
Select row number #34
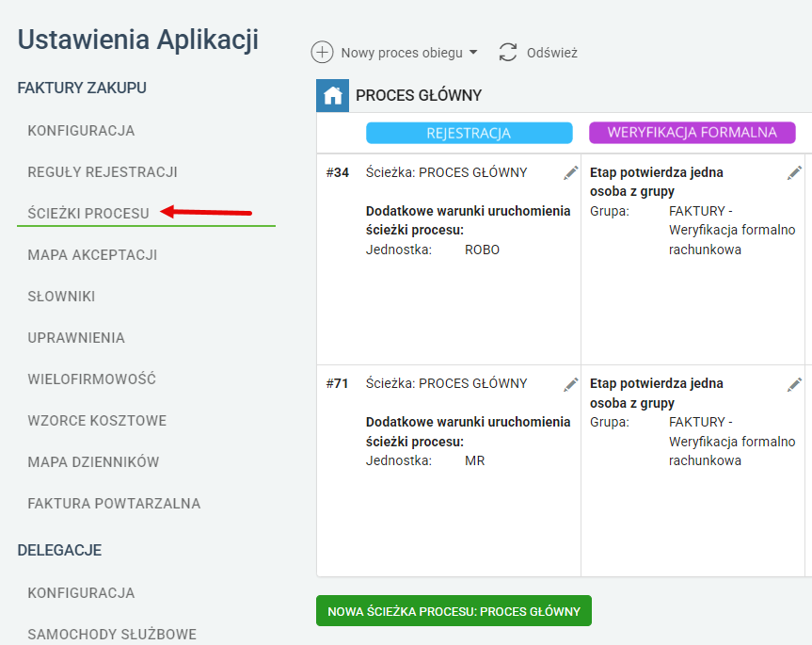tap(337, 172)
